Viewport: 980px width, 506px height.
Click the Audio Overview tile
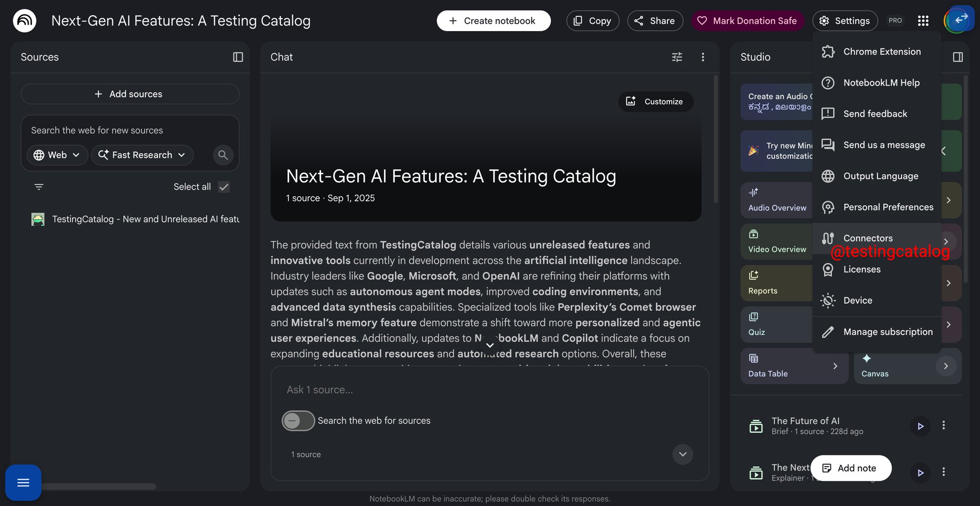(778, 200)
